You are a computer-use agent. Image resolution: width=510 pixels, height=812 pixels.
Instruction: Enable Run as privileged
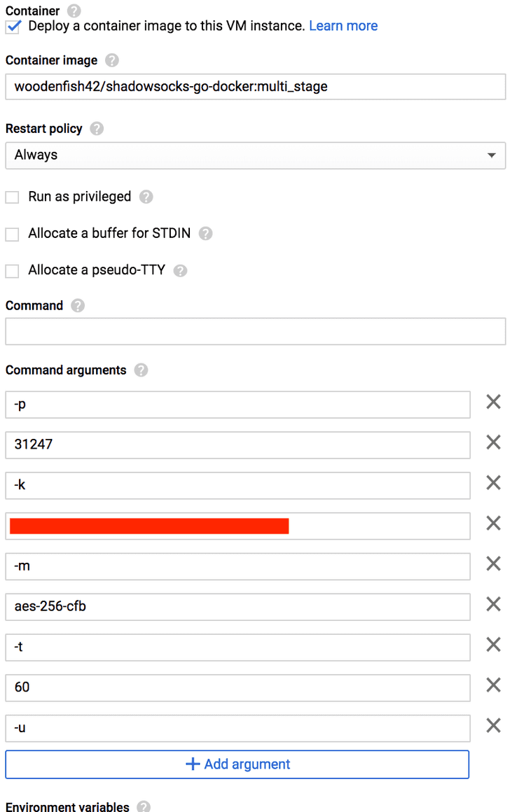click(x=11, y=197)
